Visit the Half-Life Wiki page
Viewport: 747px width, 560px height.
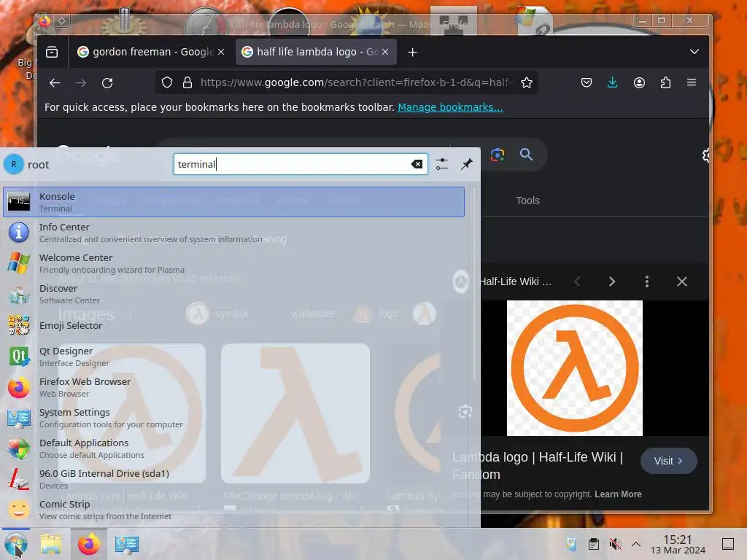pyautogui.click(x=668, y=461)
